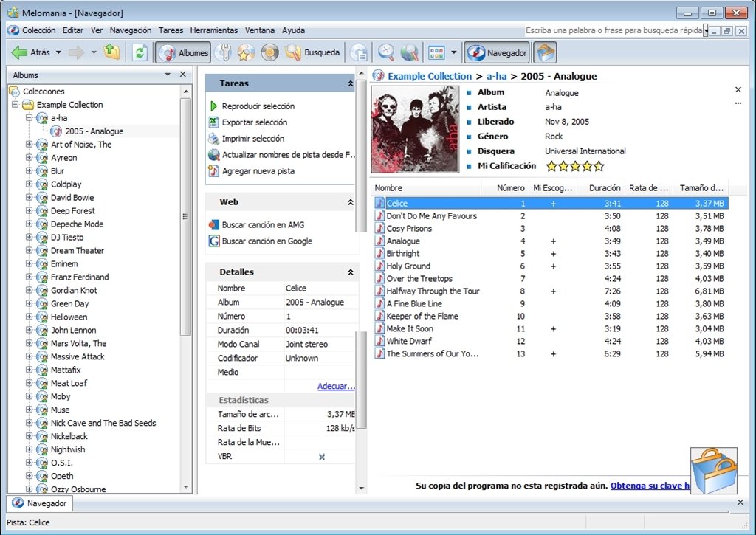Open the Editar menu

73,30
